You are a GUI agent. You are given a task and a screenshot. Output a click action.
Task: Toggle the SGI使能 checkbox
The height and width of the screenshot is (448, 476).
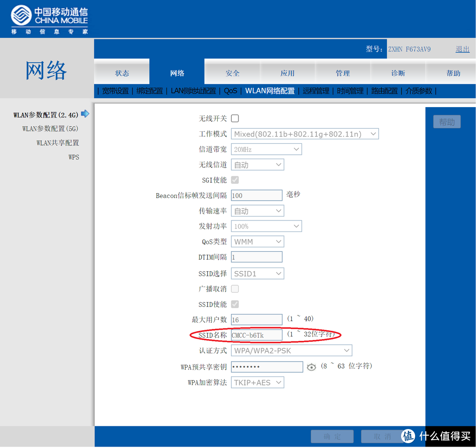[x=235, y=179]
